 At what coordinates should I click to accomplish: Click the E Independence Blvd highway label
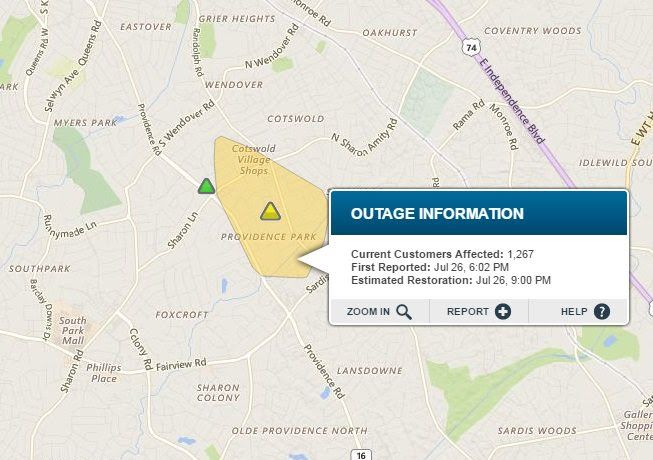pos(512,101)
